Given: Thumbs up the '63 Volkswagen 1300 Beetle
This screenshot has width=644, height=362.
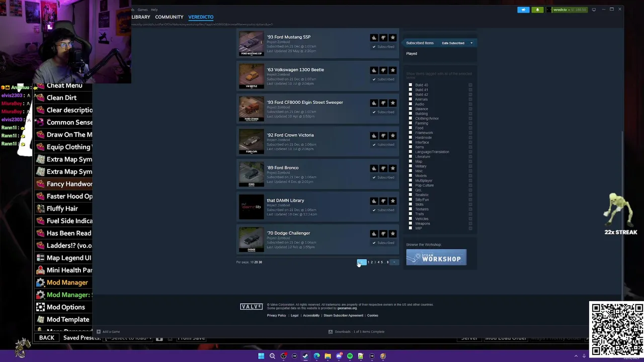Looking at the screenshot, I should 374,70.
